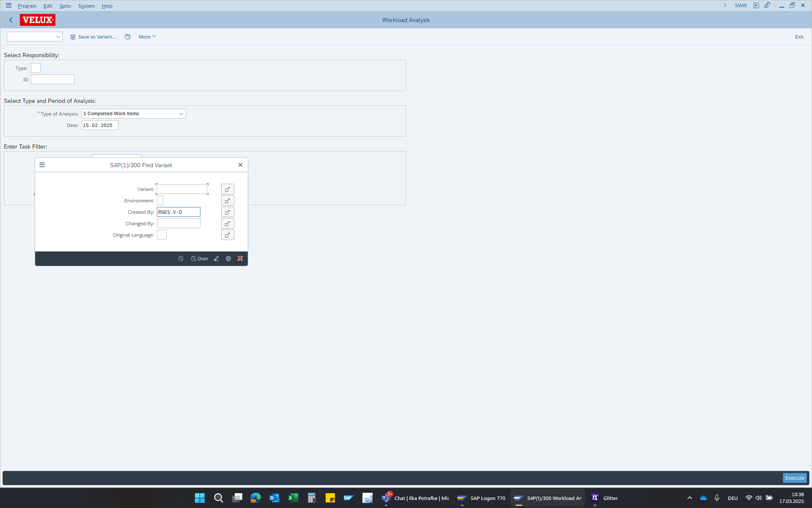Screen dimensions: 812x508
Task: Click the execute clock icon in the dialog footer
Action: coord(181,259)
